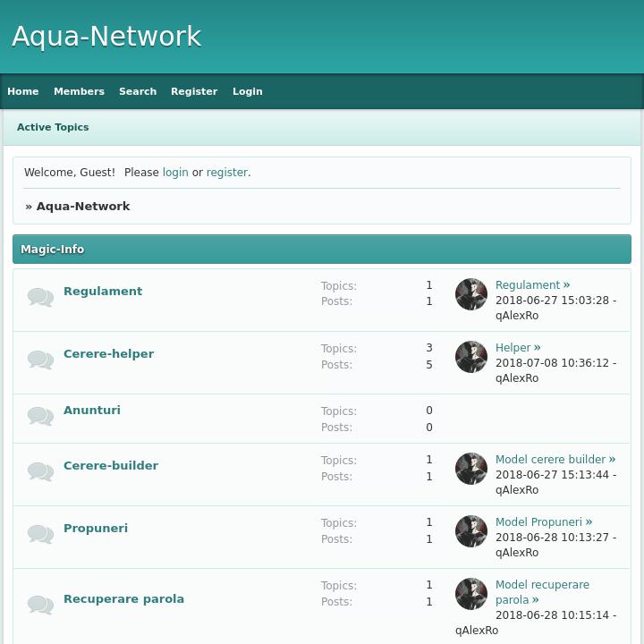
Task: Select Login in the navigation bar
Action: pyautogui.click(x=247, y=91)
